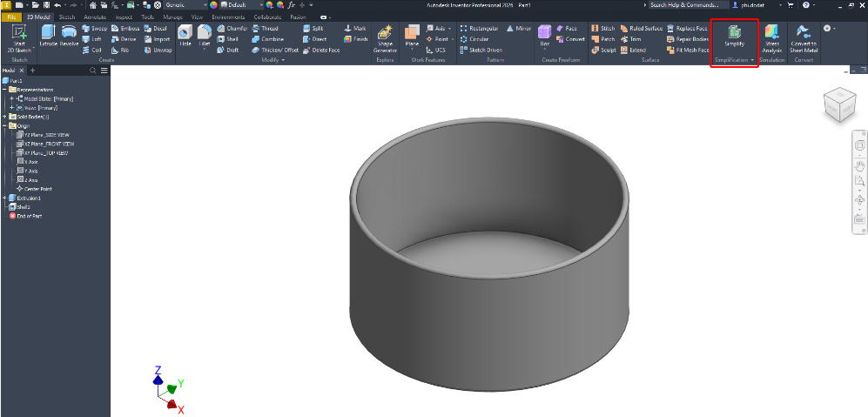Expand the Solid Bodies node
The image size is (868, 417).
click(5, 117)
